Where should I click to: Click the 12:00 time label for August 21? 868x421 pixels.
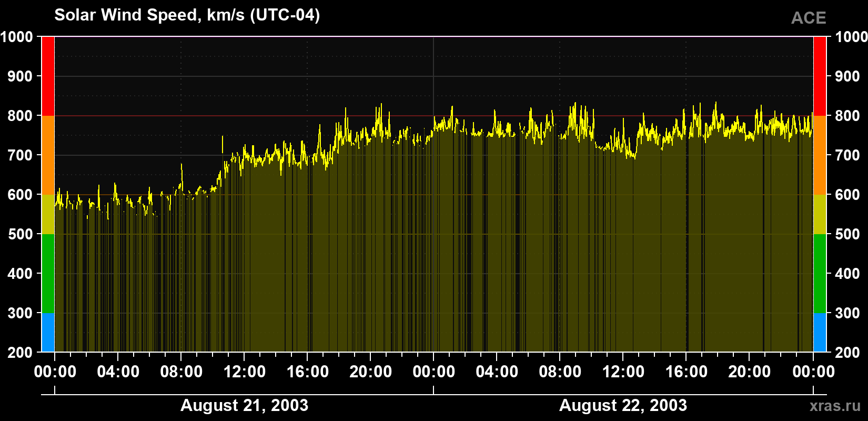coord(245,372)
